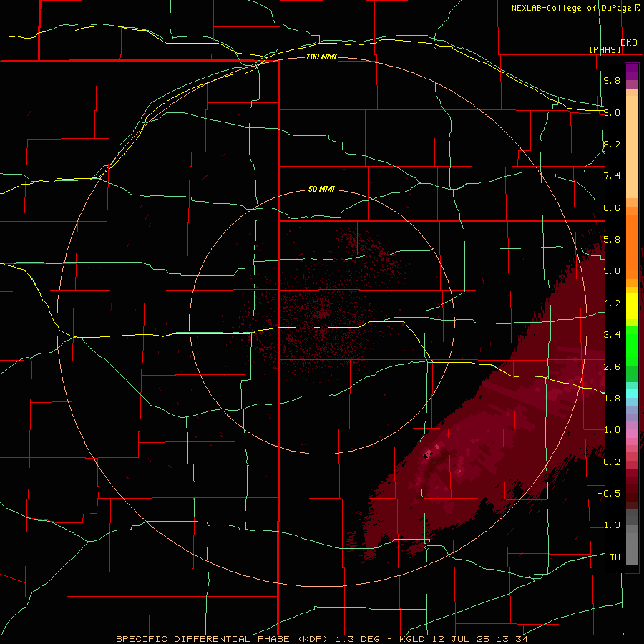Select the DKD label above the color scale

pyautogui.click(x=628, y=42)
